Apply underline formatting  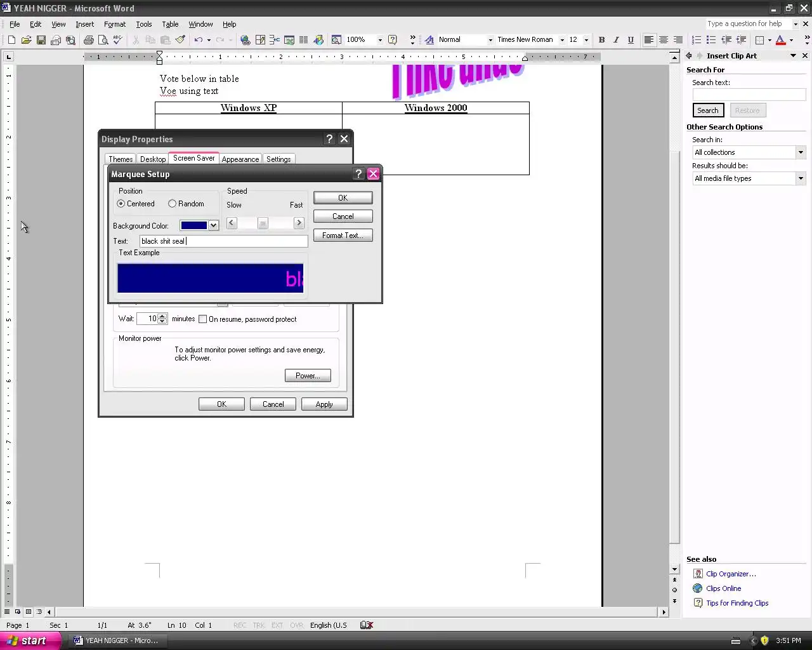point(631,39)
